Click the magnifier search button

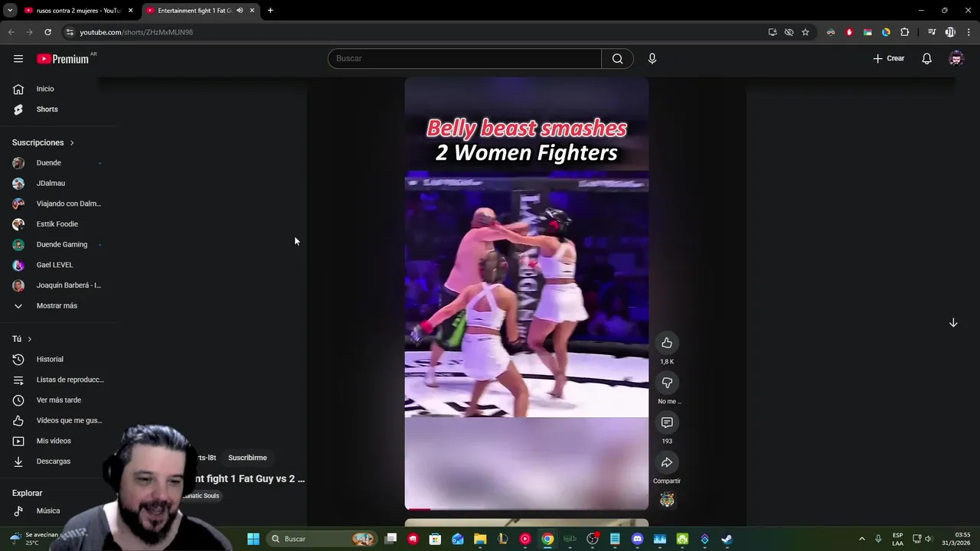click(617, 58)
